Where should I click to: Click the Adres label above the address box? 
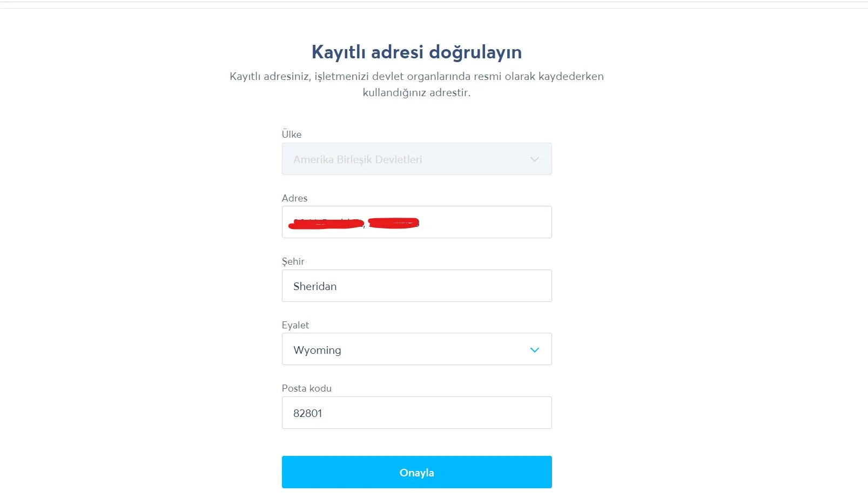[x=295, y=198]
